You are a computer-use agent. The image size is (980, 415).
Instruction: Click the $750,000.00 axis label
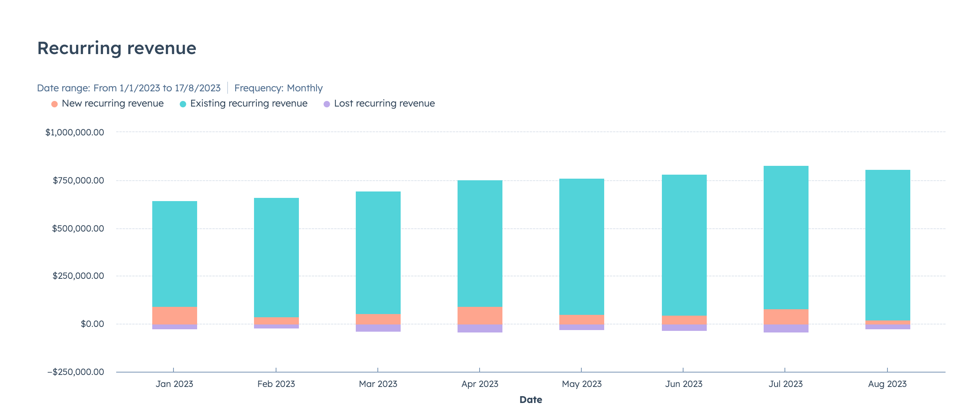pyautogui.click(x=79, y=180)
